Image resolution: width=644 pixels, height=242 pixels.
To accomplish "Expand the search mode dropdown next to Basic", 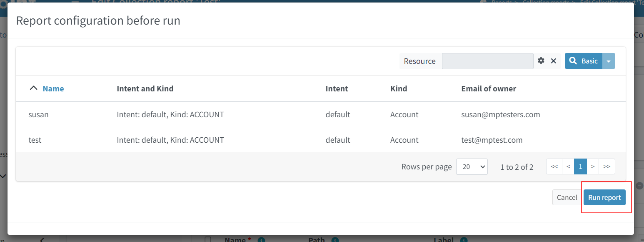I will click(x=609, y=61).
